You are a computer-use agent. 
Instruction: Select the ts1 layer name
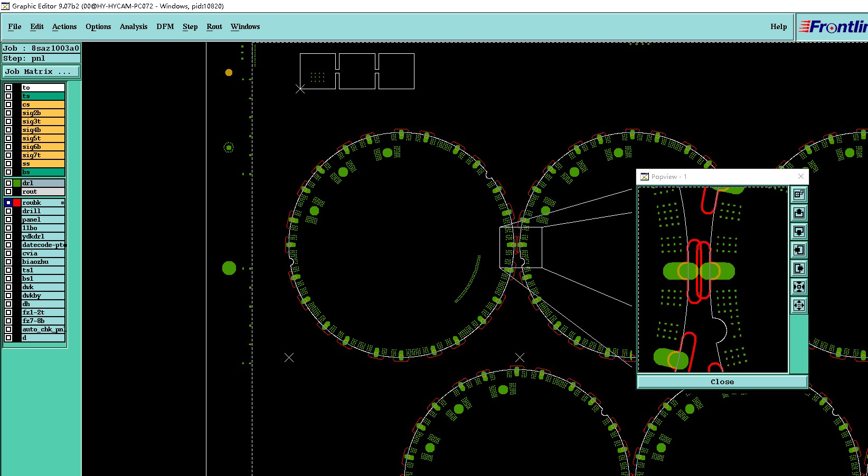[43, 270]
